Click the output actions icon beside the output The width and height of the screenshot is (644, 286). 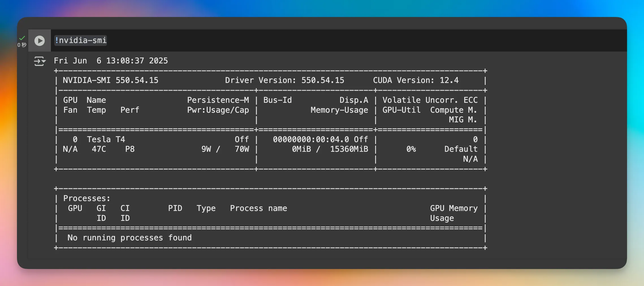pyautogui.click(x=40, y=61)
